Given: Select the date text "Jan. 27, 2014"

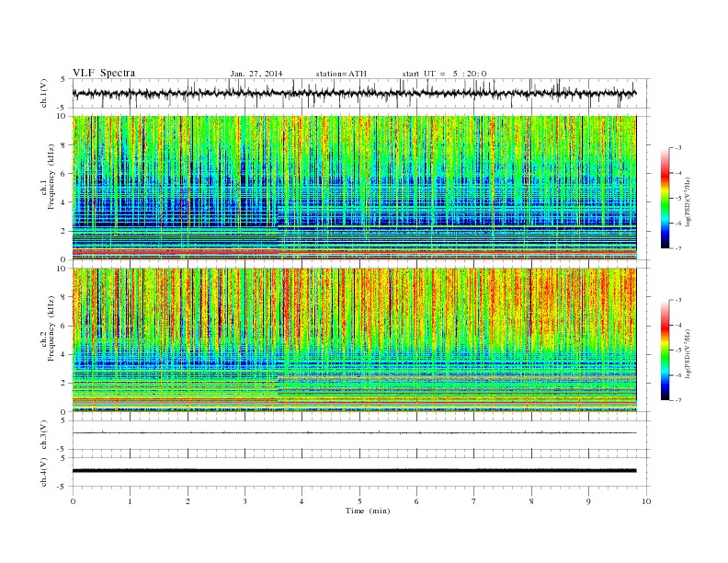Looking at the screenshot, I should (x=256, y=74).
